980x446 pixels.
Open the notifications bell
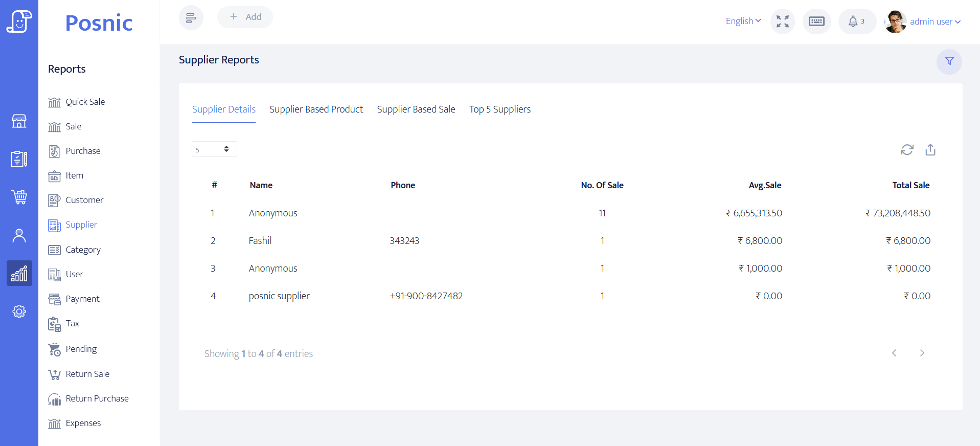click(856, 21)
